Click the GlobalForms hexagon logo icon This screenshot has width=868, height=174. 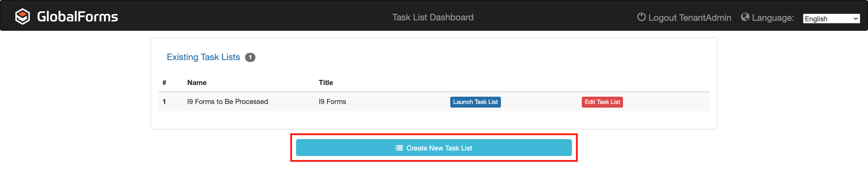pyautogui.click(x=22, y=17)
